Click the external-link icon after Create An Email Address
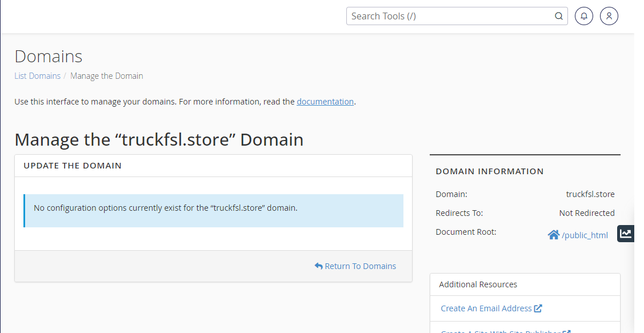Image resolution: width=644 pixels, height=333 pixels. point(538,308)
